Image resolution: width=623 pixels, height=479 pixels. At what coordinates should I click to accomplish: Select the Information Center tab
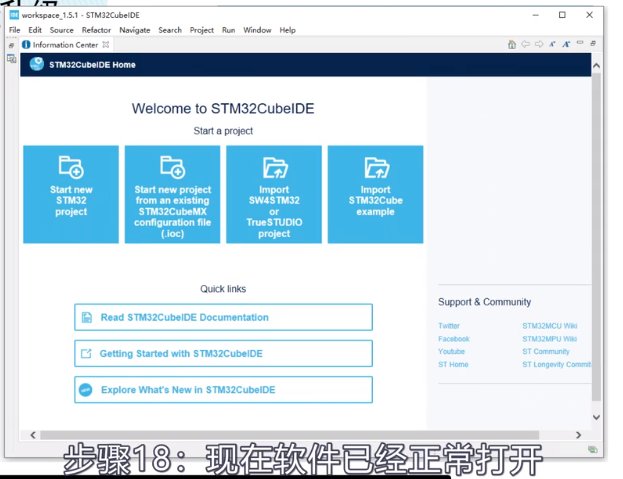(x=65, y=45)
